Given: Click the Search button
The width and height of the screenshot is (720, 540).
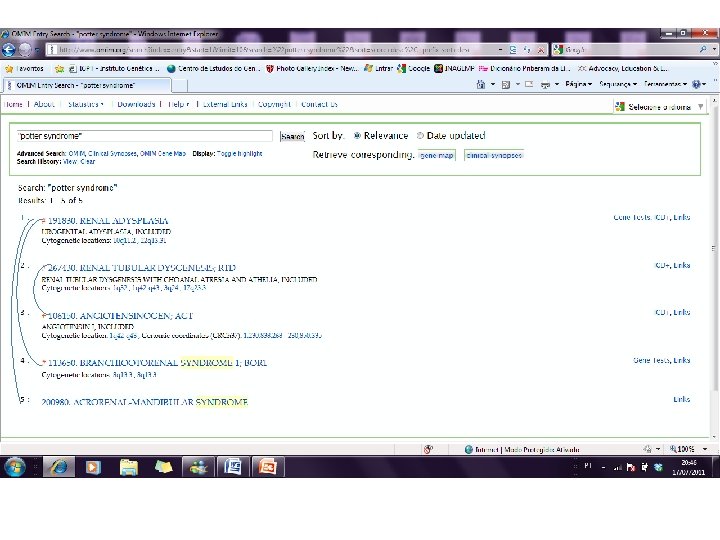Looking at the screenshot, I should tap(292, 136).
